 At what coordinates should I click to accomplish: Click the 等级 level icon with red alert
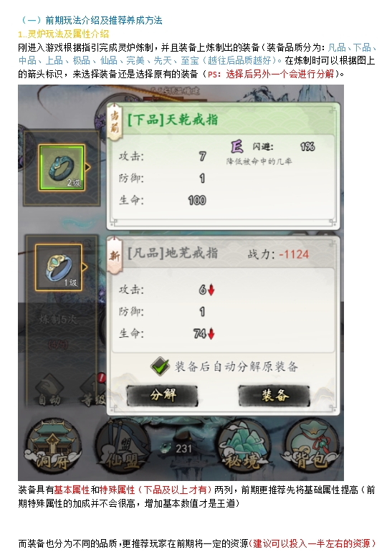[x=93, y=391]
